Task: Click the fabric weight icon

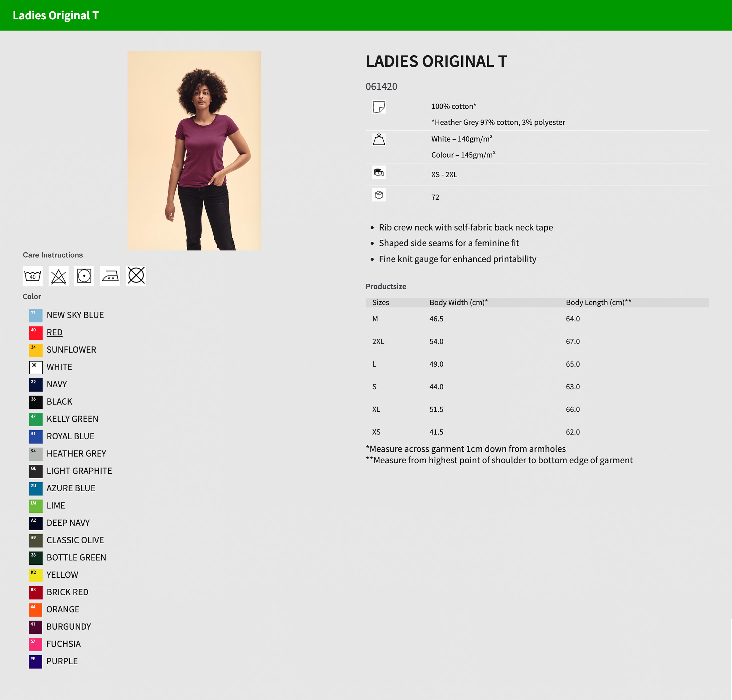Action: [x=379, y=140]
